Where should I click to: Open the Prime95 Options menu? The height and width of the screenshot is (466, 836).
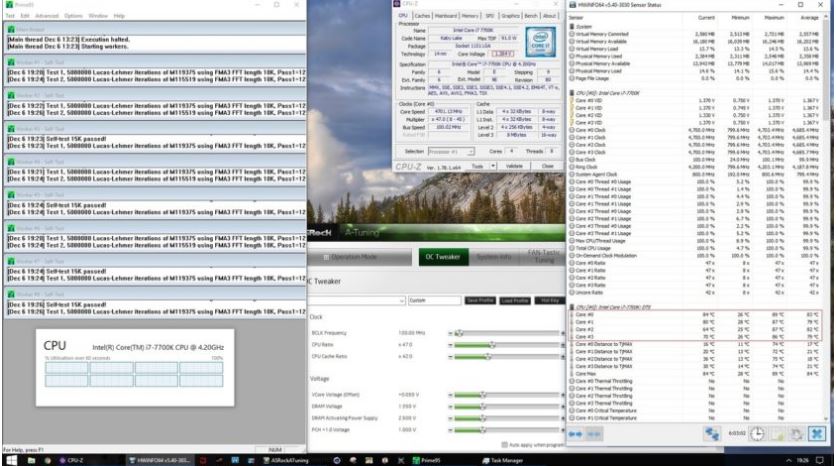click(74, 16)
